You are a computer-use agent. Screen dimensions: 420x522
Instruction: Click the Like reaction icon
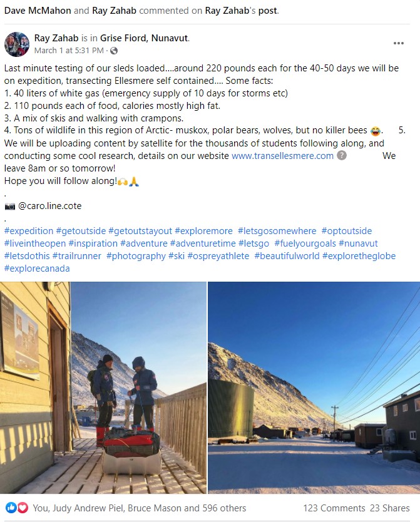11,508
